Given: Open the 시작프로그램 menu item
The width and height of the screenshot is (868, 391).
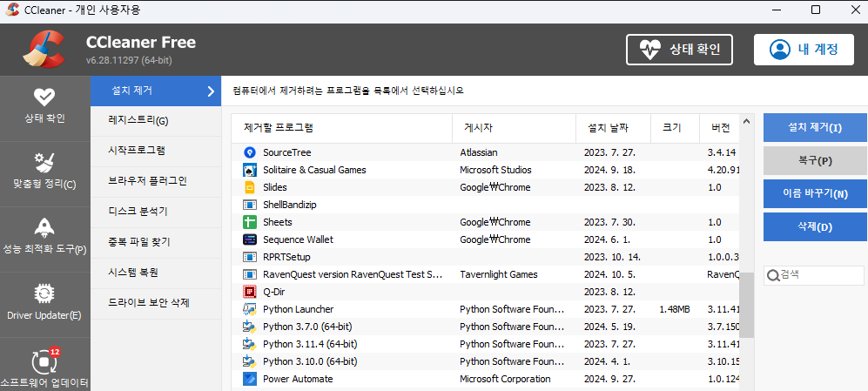Looking at the screenshot, I should tap(156, 152).
